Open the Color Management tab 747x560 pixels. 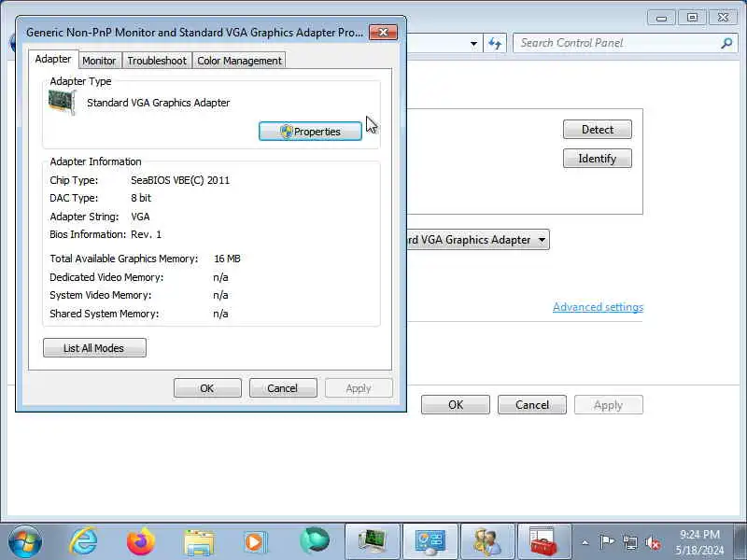tap(239, 61)
